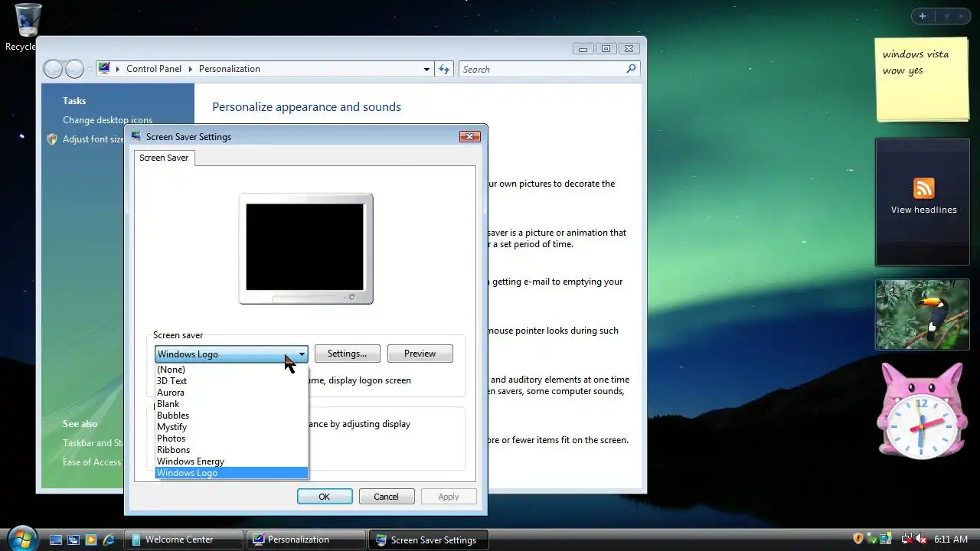Choose Aurora from screen saver list
Image resolution: width=980 pixels, height=551 pixels.
[x=231, y=392]
